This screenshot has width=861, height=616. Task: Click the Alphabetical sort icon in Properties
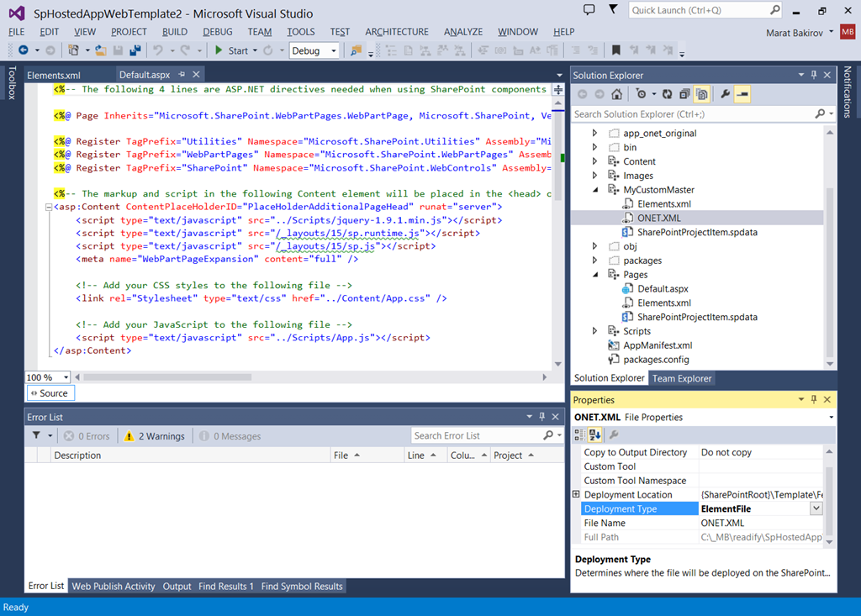(x=594, y=435)
